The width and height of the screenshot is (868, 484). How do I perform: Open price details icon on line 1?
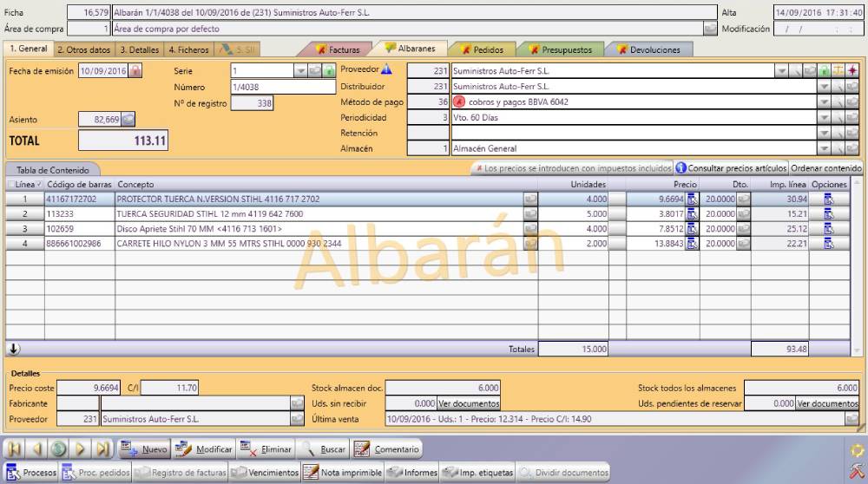692,199
